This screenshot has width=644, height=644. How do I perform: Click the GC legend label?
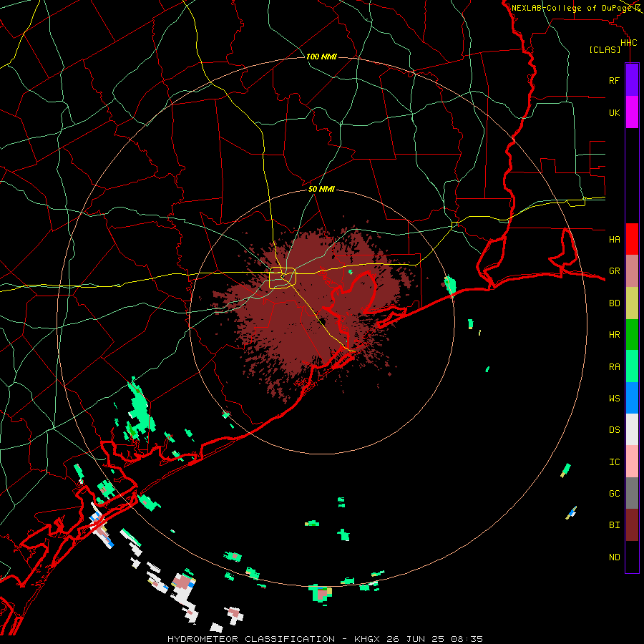(x=614, y=493)
